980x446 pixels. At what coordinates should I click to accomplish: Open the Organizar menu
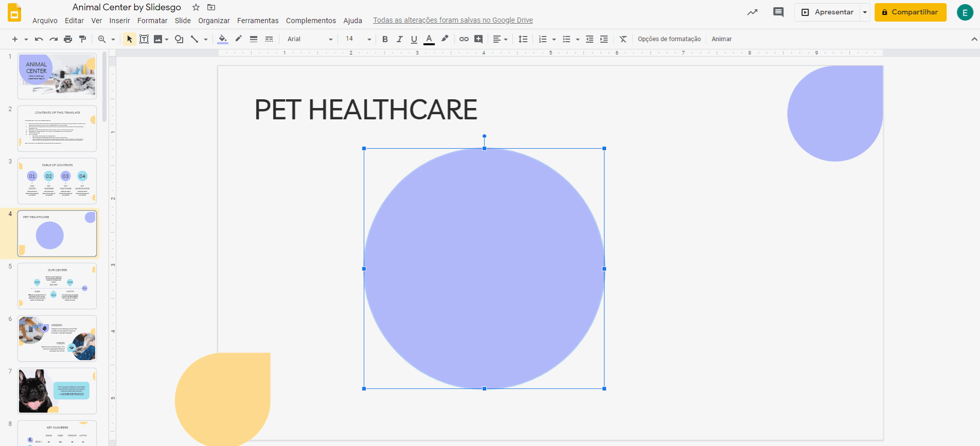coord(214,21)
